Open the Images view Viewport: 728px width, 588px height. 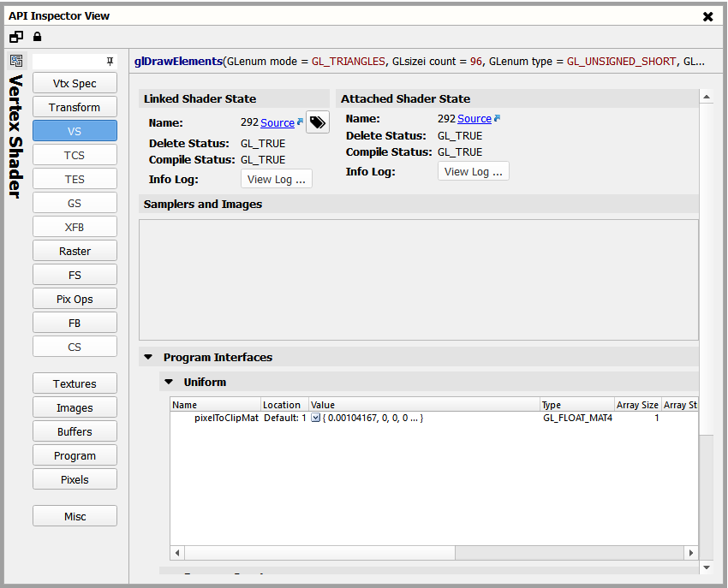coord(75,408)
